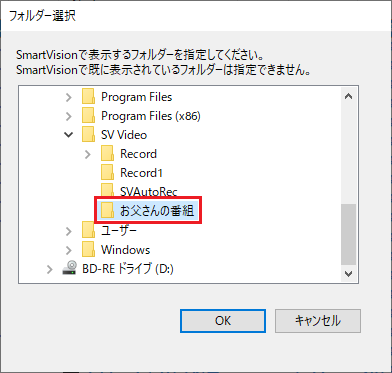
Task: Click the SVAutoRec folder icon
Action: click(x=107, y=190)
